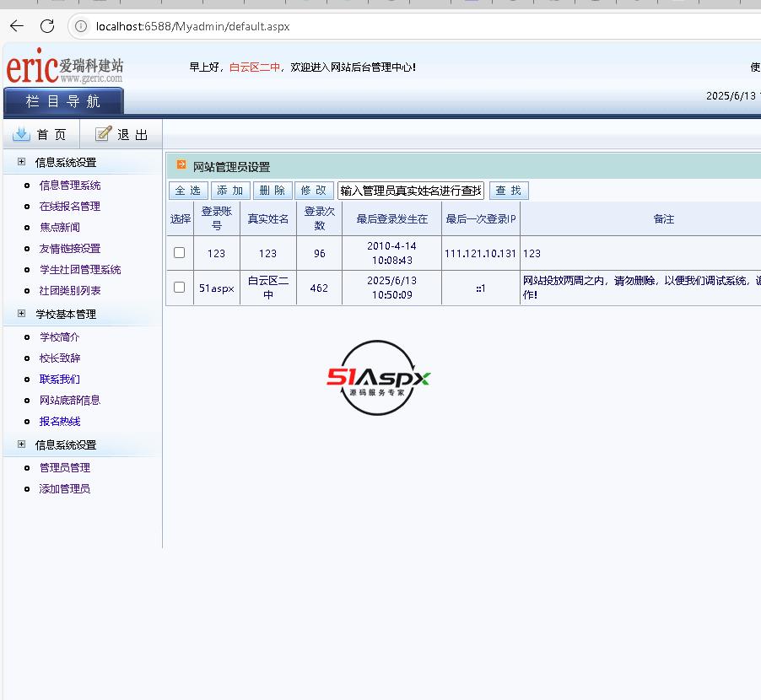Open 学生社团管理系统 in the sidebar
761x700 pixels.
point(80,270)
